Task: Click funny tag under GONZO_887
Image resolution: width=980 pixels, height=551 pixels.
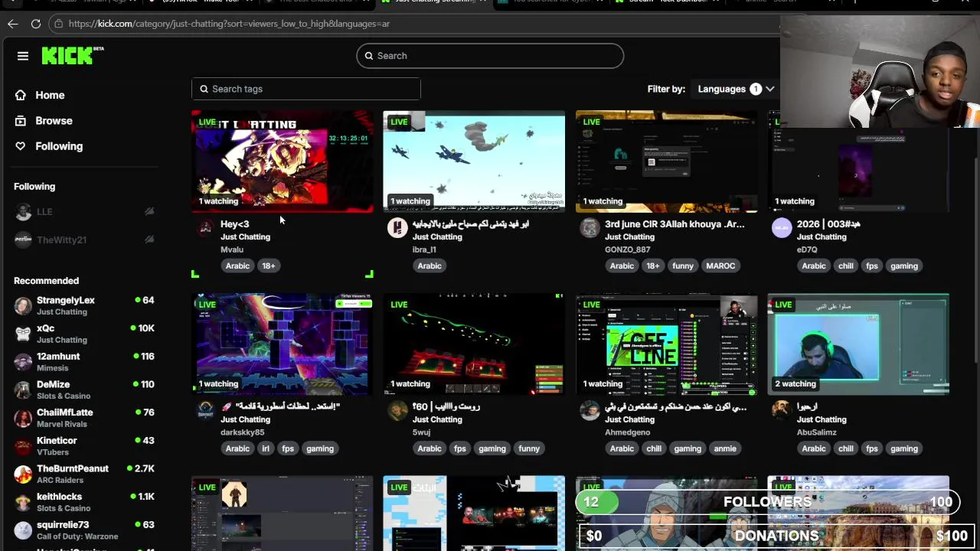Action: [x=683, y=266]
